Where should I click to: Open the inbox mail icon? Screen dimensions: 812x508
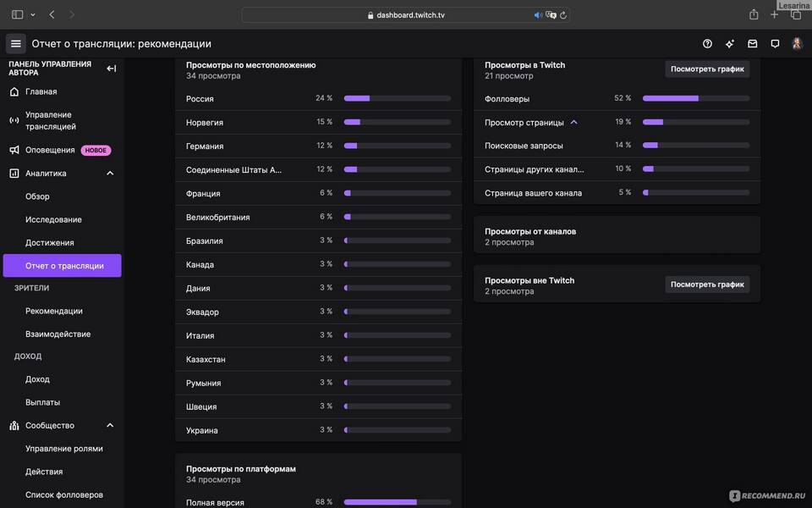coord(752,44)
